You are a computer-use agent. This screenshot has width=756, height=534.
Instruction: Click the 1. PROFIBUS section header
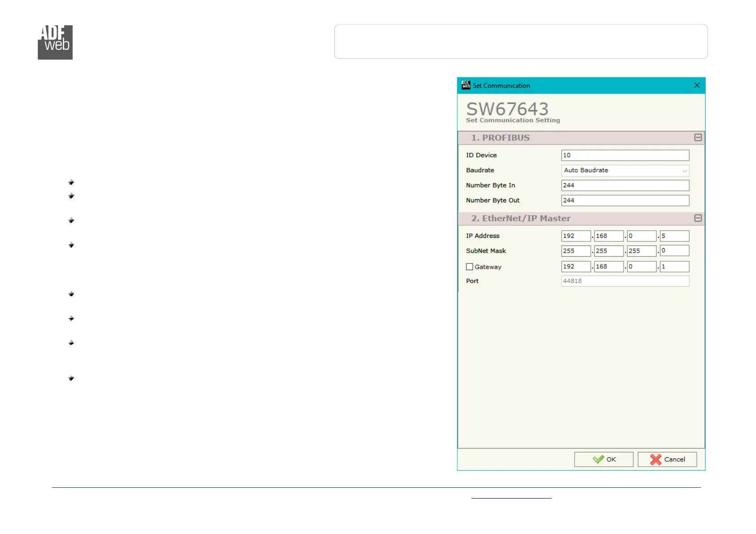pyautogui.click(x=500, y=138)
